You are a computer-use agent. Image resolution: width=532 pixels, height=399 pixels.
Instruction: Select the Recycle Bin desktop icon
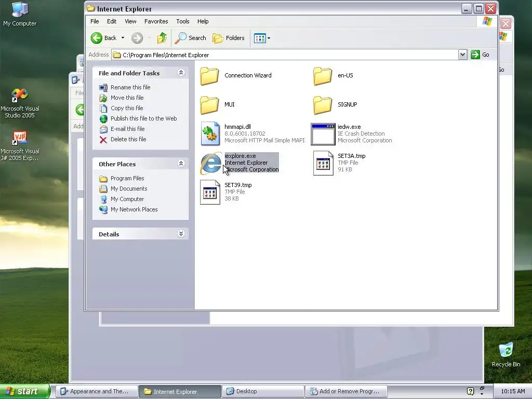506,355
